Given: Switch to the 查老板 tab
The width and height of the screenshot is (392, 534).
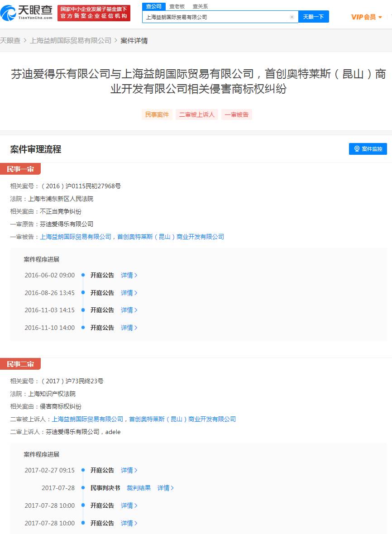Looking at the screenshot, I should tap(177, 6).
